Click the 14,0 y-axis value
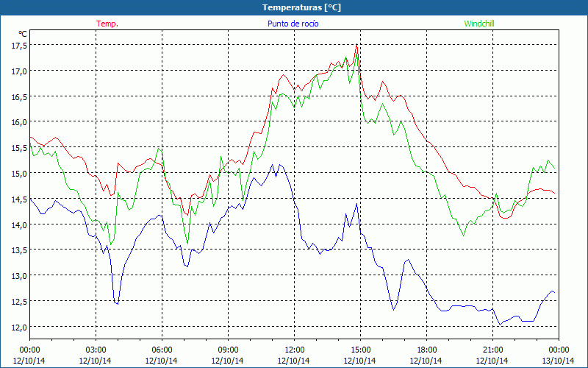The height and width of the screenshot is (368, 588). click(x=19, y=224)
